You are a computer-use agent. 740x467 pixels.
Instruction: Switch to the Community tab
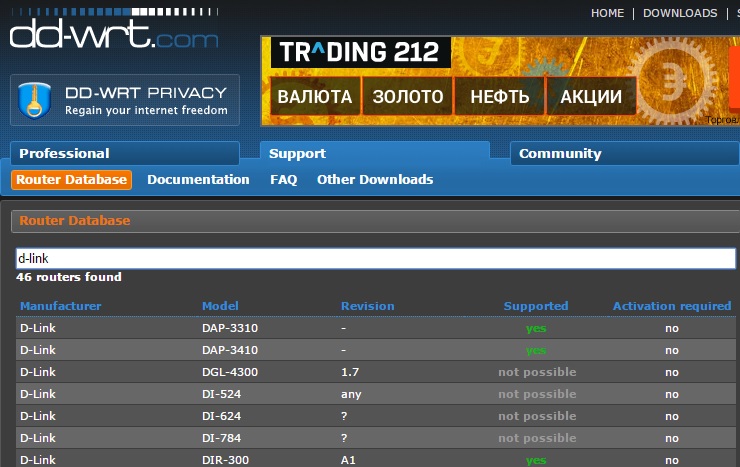click(625, 153)
